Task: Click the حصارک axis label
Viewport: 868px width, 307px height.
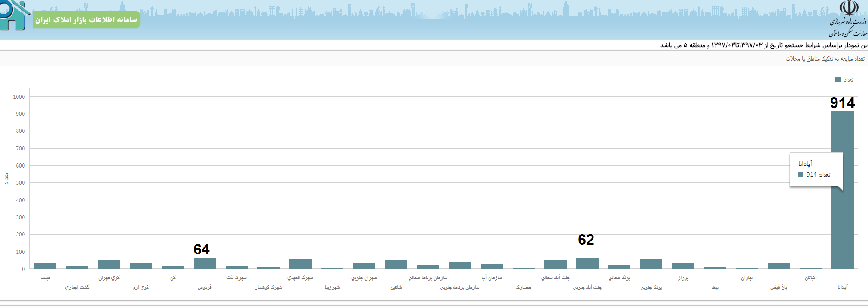Action: [524, 287]
